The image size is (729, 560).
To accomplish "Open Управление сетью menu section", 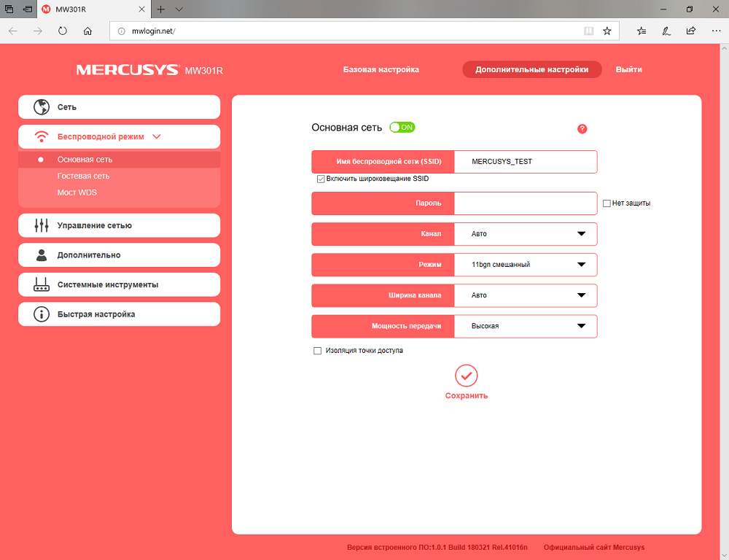I will tap(119, 225).
